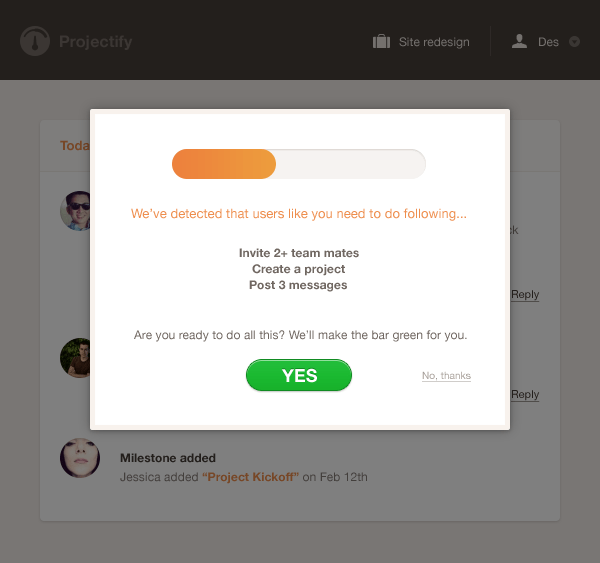Open the Site redesign project menu

433,42
